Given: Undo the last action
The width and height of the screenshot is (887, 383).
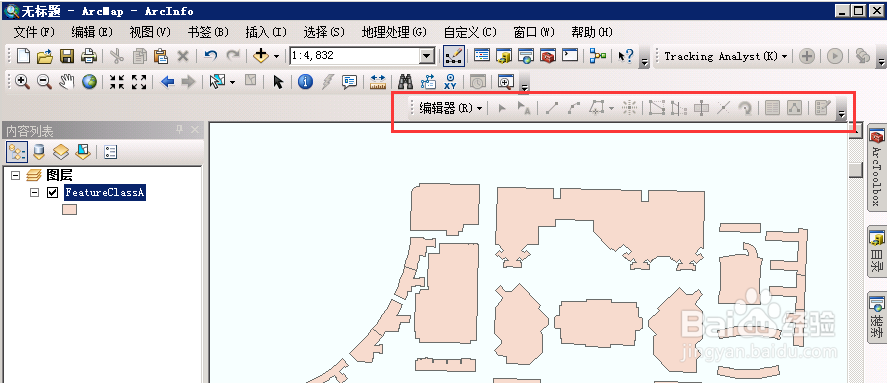Looking at the screenshot, I should pyautogui.click(x=211, y=56).
